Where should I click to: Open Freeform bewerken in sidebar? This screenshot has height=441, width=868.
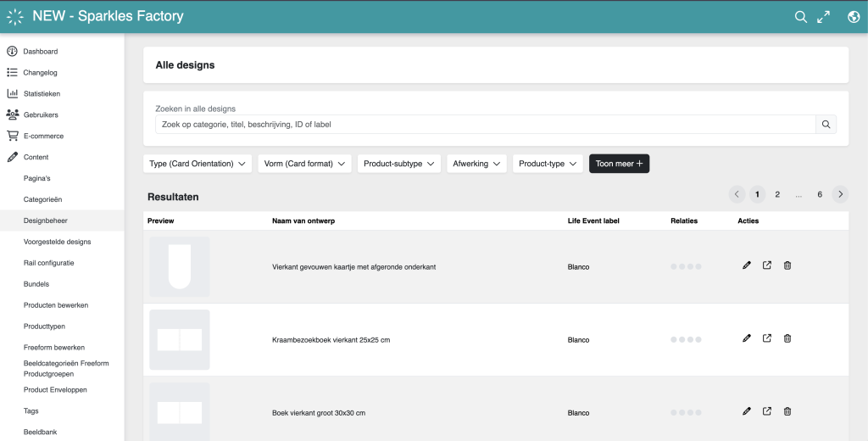point(54,348)
